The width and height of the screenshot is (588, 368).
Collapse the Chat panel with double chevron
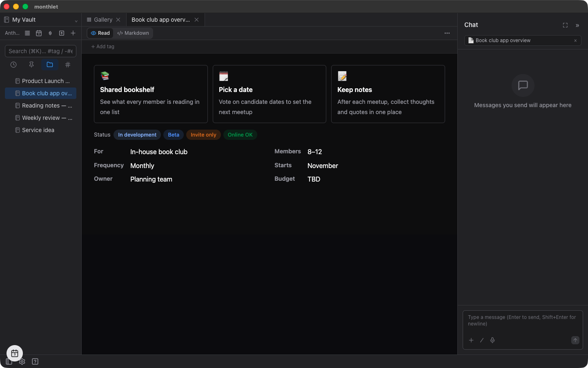click(x=577, y=25)
